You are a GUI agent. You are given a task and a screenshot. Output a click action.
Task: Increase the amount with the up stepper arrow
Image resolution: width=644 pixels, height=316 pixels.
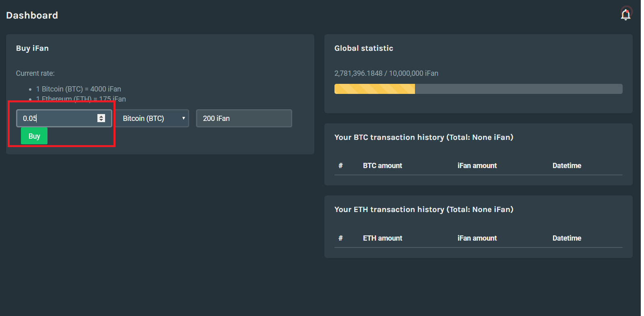[x=101, y=116]
